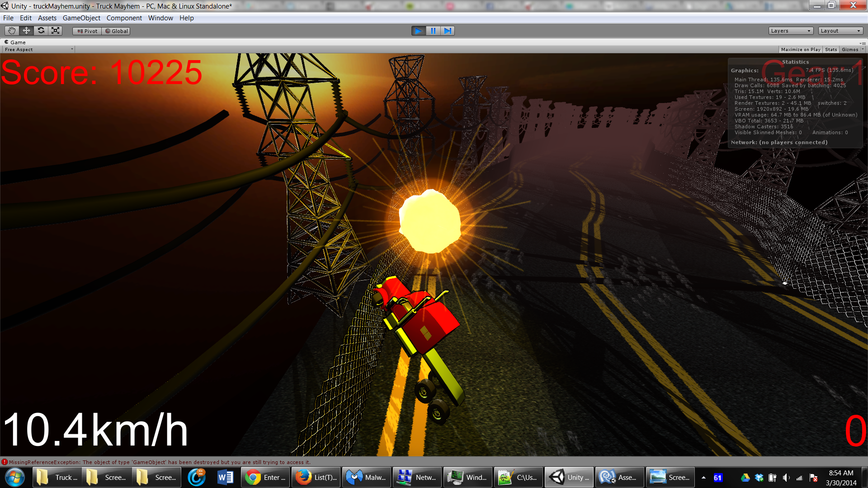868x488 pixels.
Task: Step forward one frame
Action: click(x=447, y=31)
